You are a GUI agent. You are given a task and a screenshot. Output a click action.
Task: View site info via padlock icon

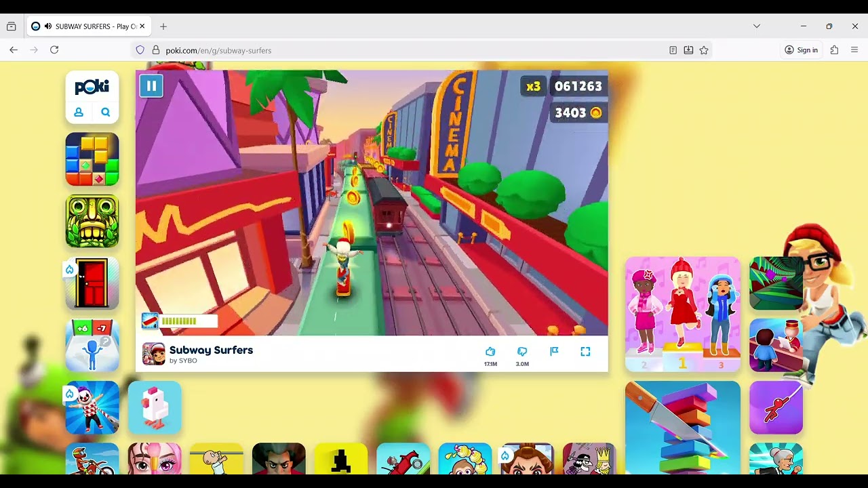[156, 50]
